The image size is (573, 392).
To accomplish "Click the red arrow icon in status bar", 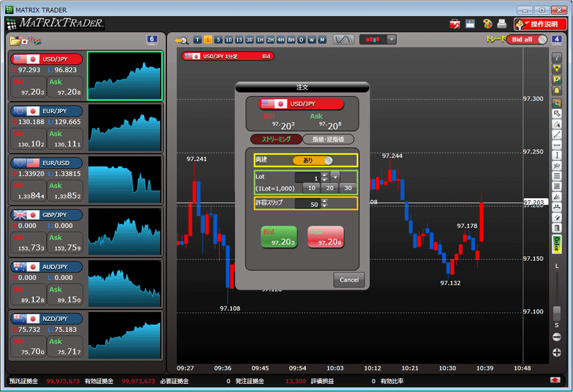I will point(555,380).
